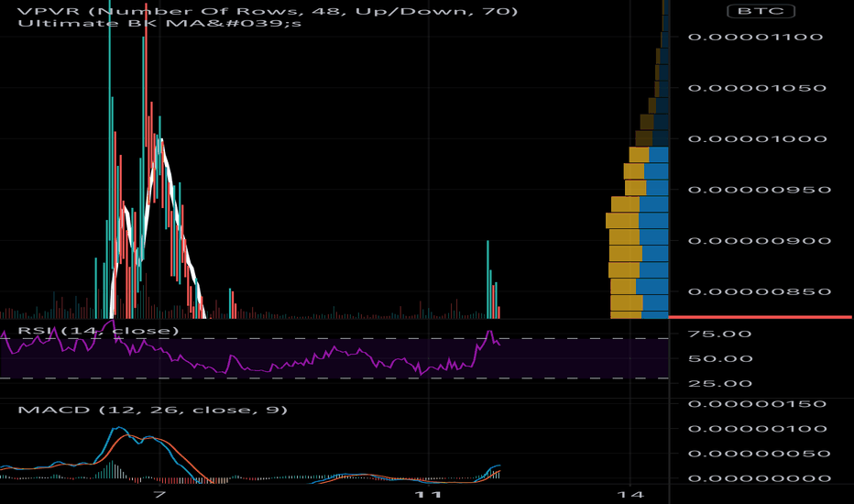Click the red current price line marker

pos(761,316)
